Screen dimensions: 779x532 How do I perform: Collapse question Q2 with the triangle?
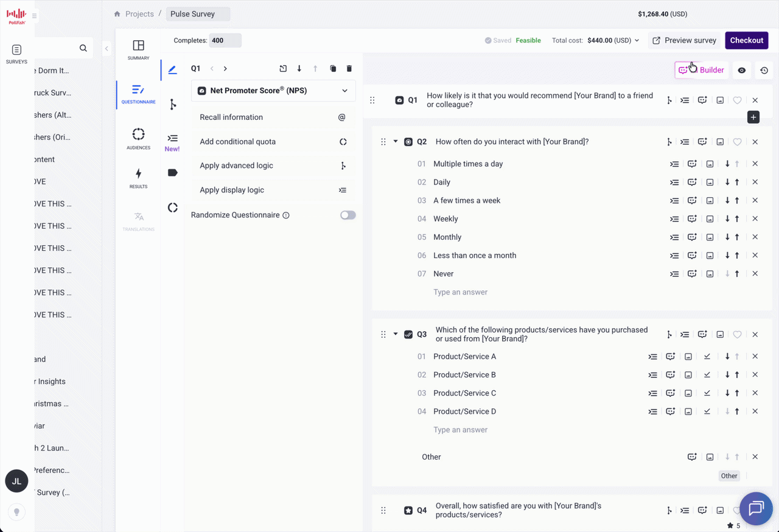pos(396,142)
